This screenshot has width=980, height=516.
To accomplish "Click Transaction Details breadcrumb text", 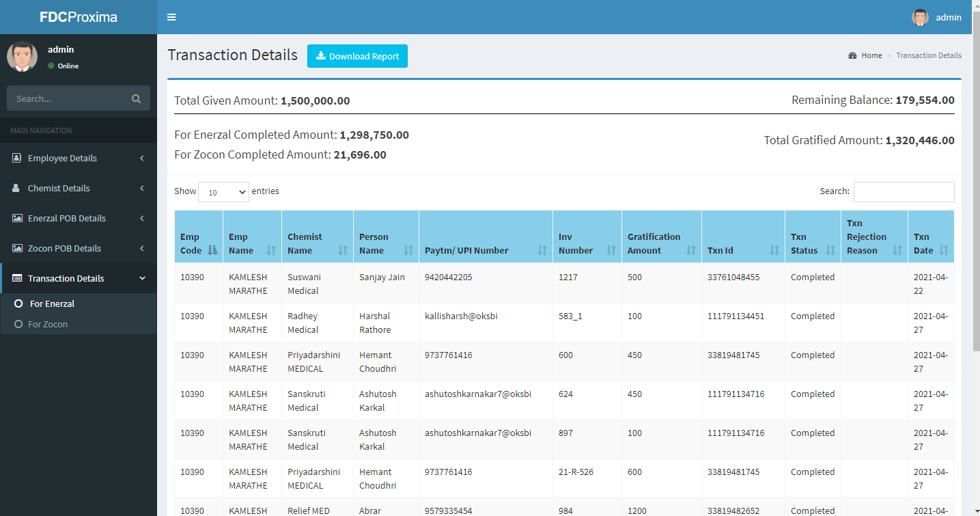I will click(x=929, y=55).
